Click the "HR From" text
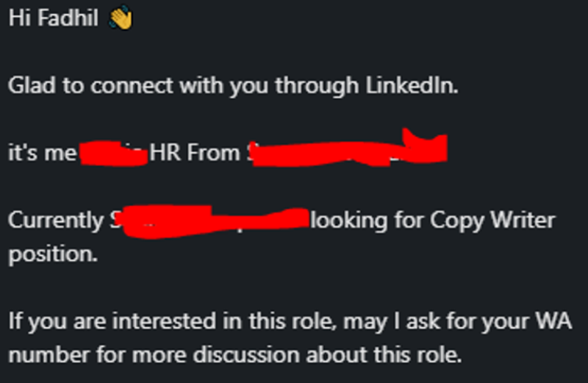Image resolution: width=588 pixels, height=383 pixels. pos(195,154)
